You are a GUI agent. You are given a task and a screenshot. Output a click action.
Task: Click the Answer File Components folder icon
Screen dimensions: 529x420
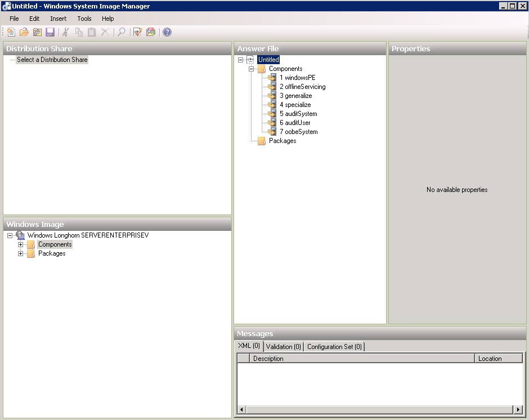tap(262, 69)
